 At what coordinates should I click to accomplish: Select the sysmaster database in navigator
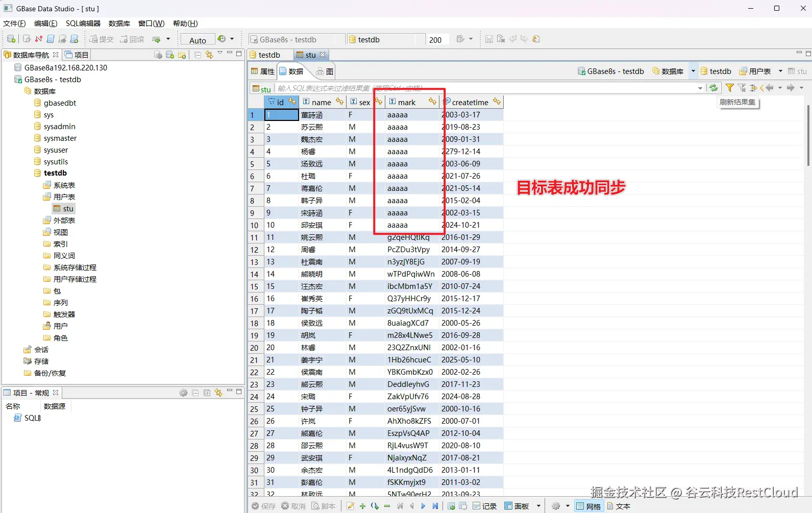pyautogui.click(x=55, y=138)
